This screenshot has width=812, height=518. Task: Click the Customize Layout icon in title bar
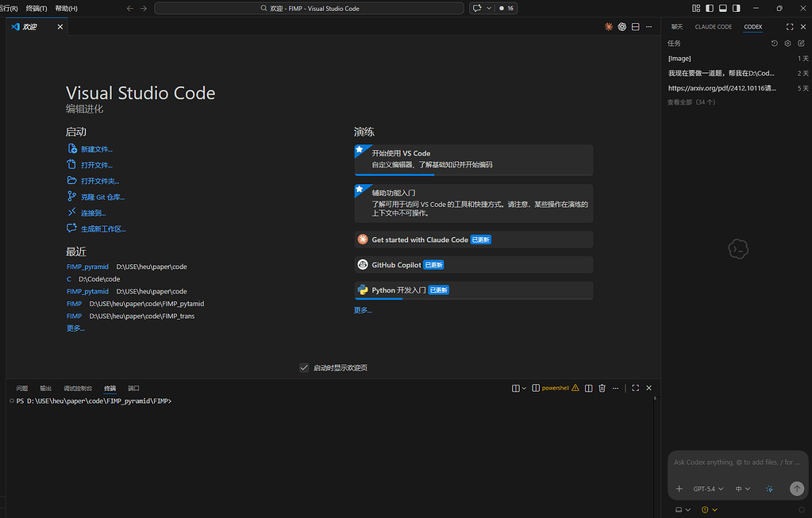click(696, 8)
